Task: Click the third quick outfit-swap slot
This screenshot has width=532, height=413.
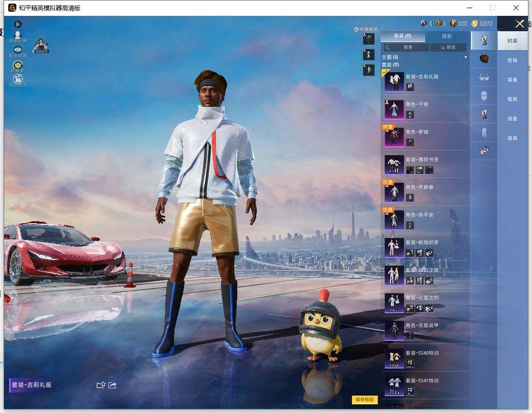Action: pyautogui.click(x=368, y=70)
